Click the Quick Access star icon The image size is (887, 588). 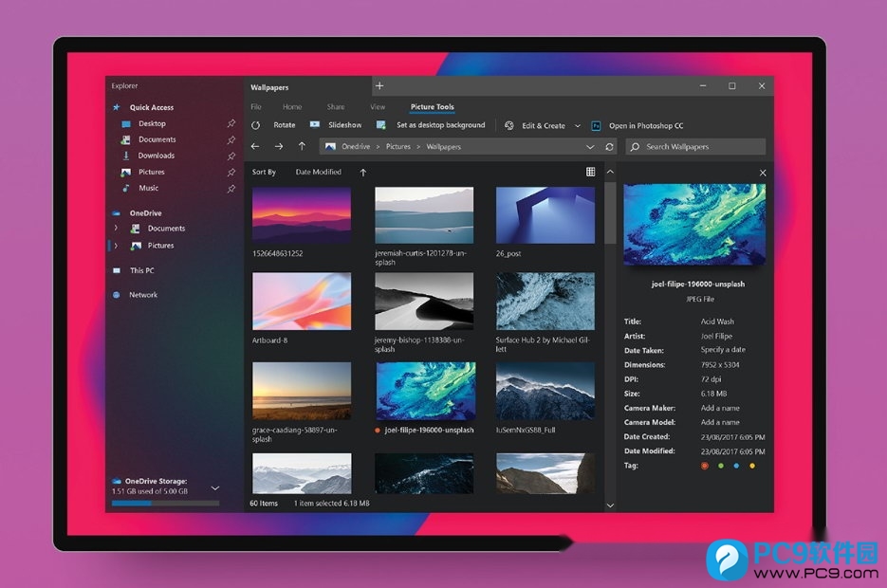point(117,107)
